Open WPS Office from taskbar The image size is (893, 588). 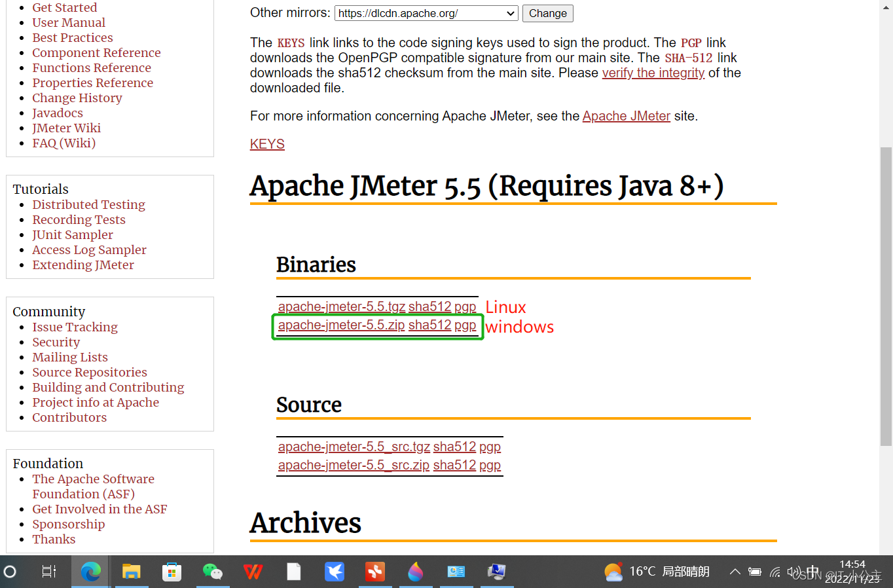click(253, 572)
